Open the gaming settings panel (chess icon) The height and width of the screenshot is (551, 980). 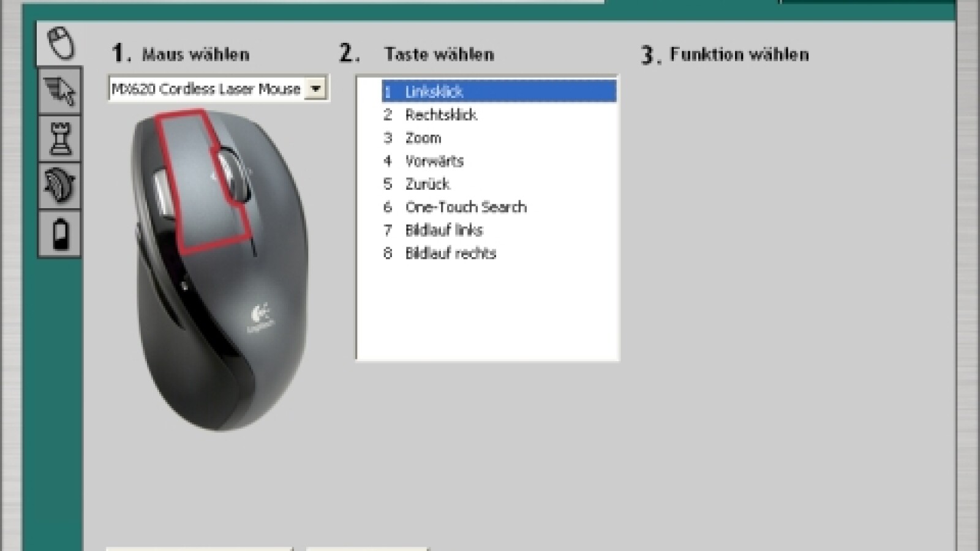[62, 138]
